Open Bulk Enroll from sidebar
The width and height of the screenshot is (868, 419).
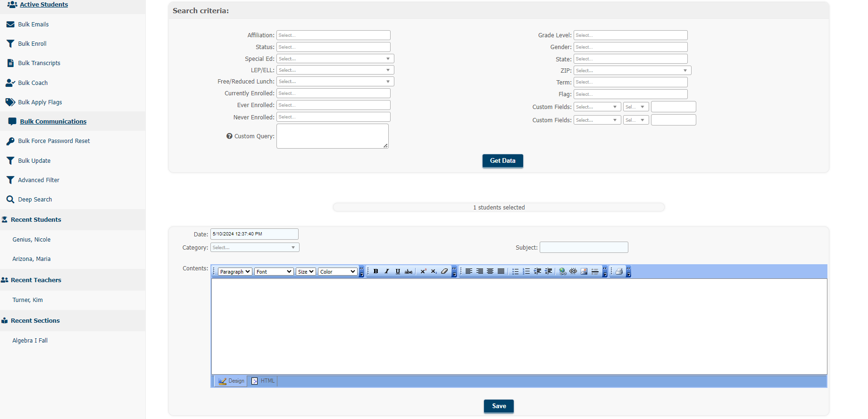coord(32,44)
